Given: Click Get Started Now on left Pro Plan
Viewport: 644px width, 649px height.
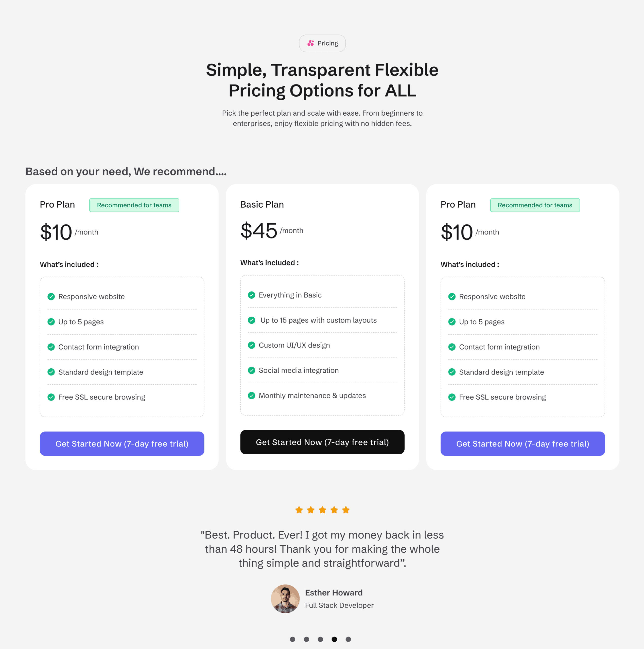Looking at the screenshot, I should (122, 444).
